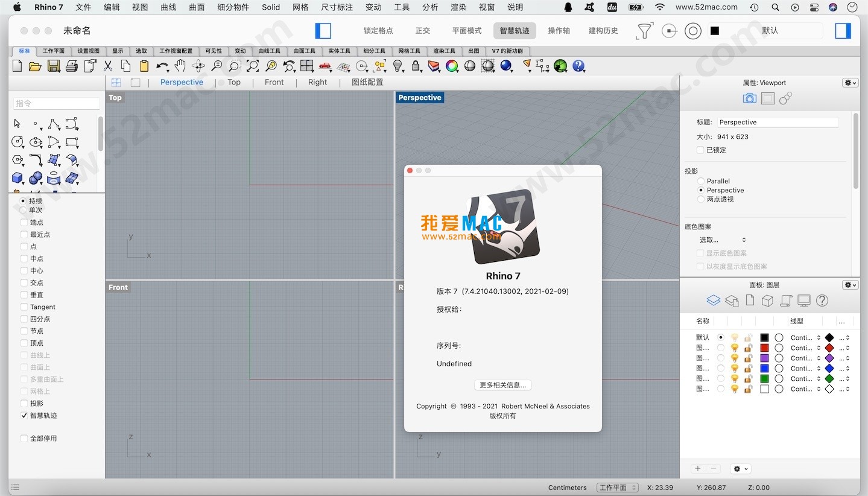Open the 工作平面 dropdown in status bar
Screen dimensions: 868x496
coord(616,488)
